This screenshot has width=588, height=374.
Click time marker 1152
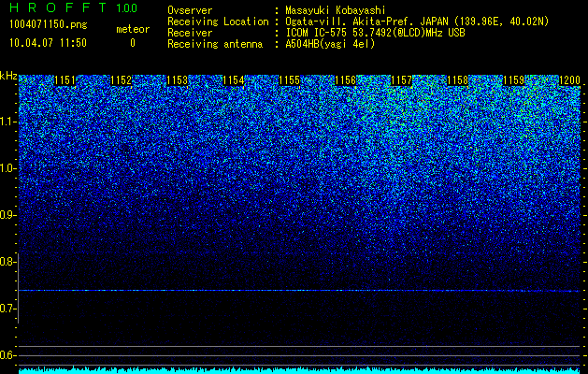click(x=122, y=80)
